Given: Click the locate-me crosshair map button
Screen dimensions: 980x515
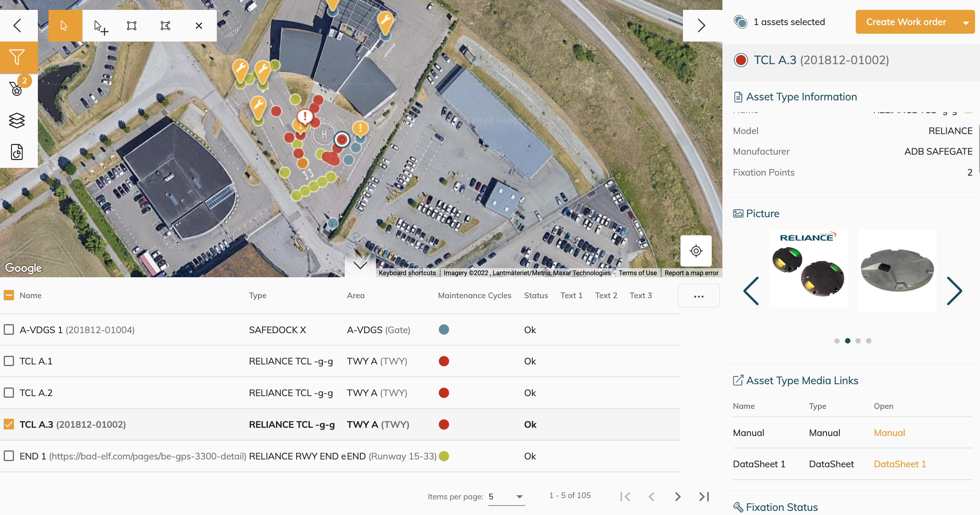Looking at the screenshot, I should click(696, 251).
